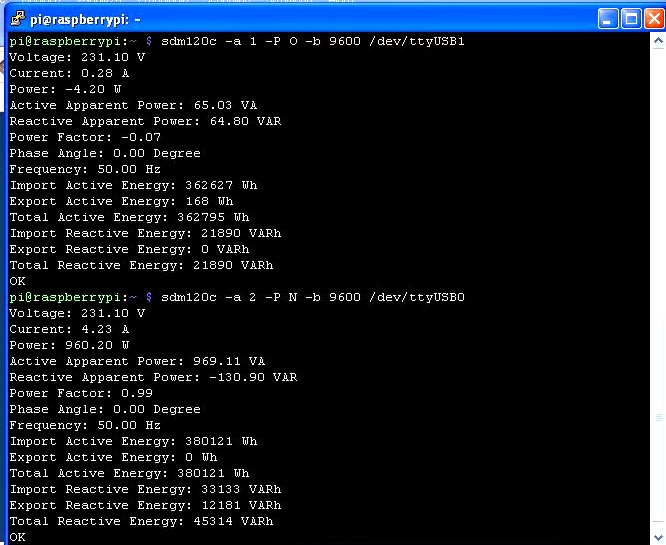The image size is (666, 545).
Task: Click 'Total Reactive Energy: 21890 VARh'
Action: click(141, 265)
